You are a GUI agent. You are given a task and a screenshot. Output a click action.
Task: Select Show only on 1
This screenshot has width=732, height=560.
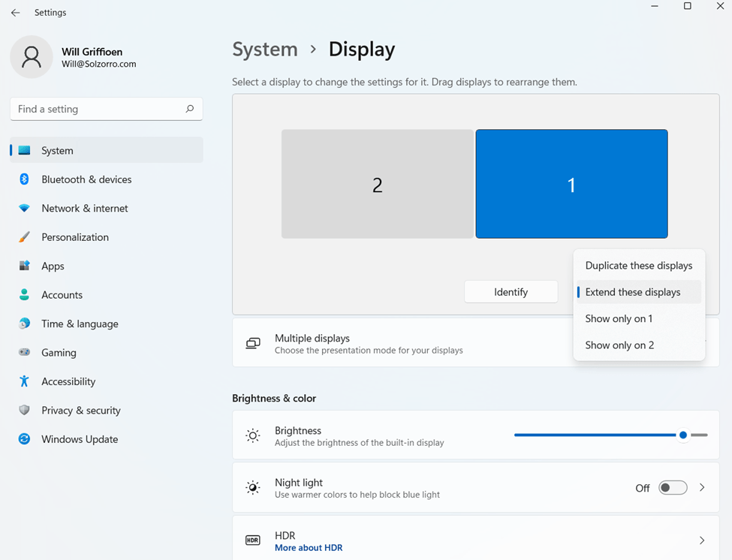click(x=639, y=319)
